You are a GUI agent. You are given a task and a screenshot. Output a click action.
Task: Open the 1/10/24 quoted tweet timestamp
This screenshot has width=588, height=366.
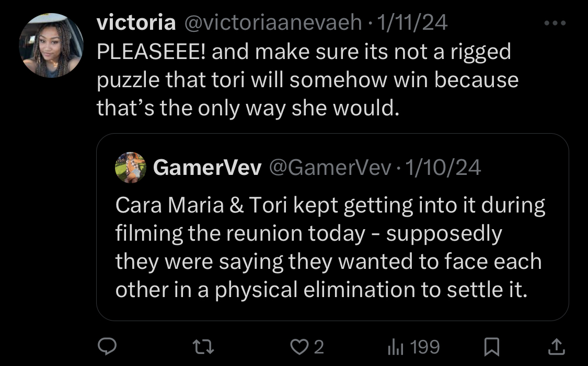point(443,168)
